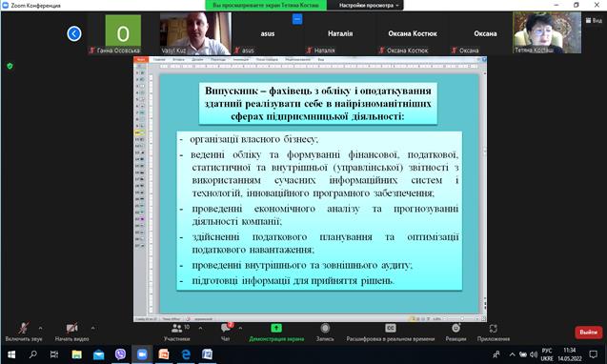This screenshot has height=364, width=607.
Task: Open Windows notification center icon
Action: 594,354
